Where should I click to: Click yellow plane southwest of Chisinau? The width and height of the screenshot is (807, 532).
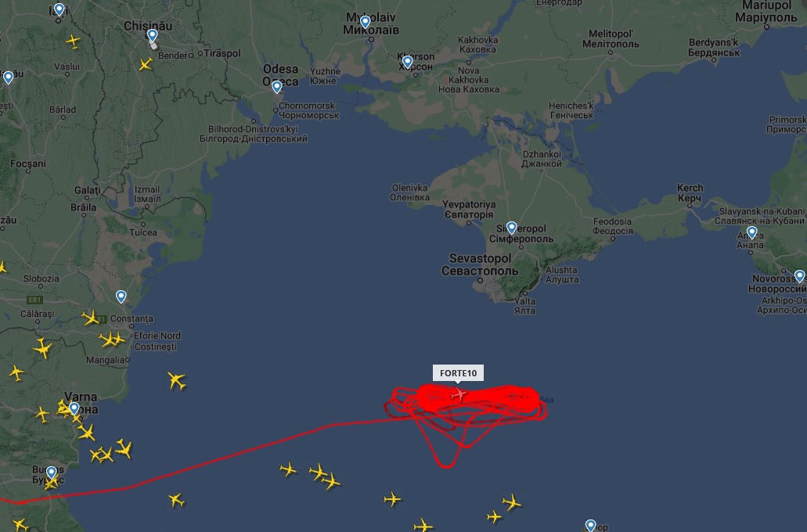(146, 64)
